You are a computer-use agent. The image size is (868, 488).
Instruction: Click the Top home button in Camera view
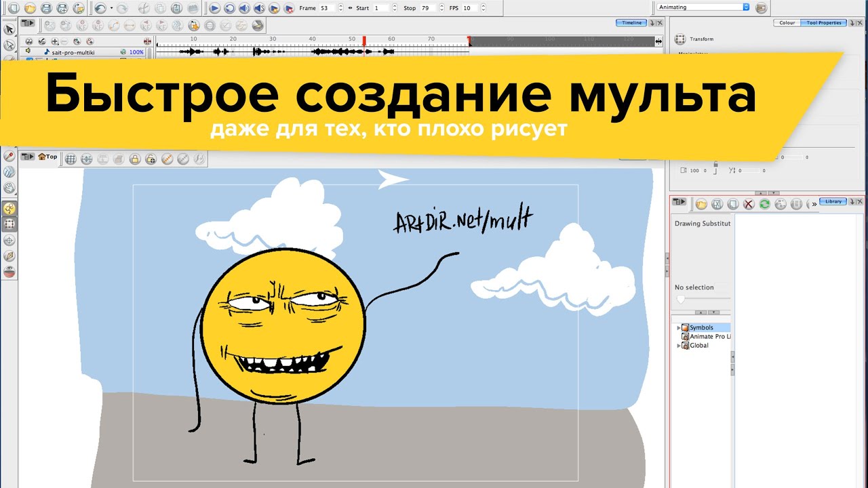[x=47, y=157]
